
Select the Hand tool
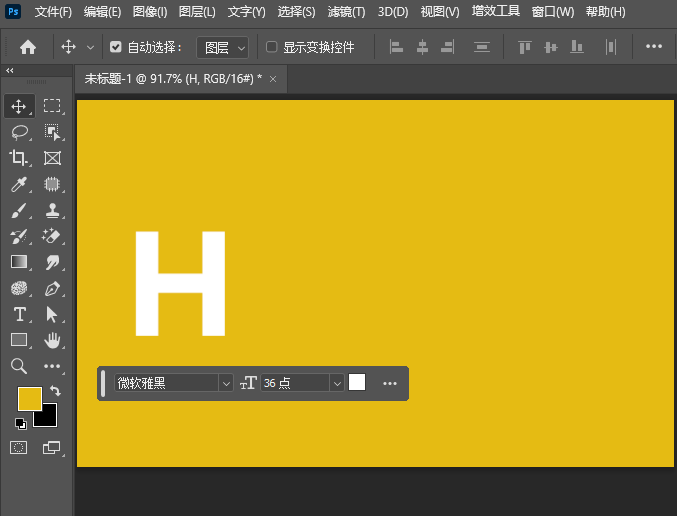[x=52, y=340]
